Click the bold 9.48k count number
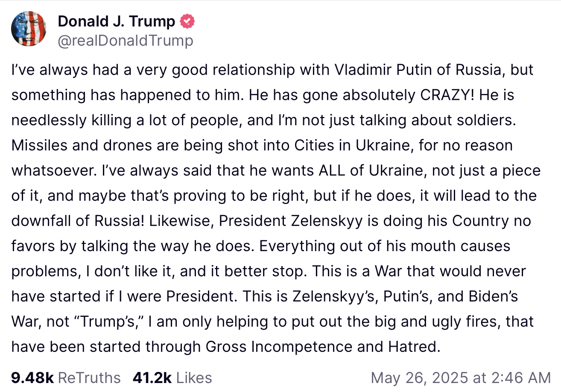The image size is (561, 392). click(x=32, y=377)
